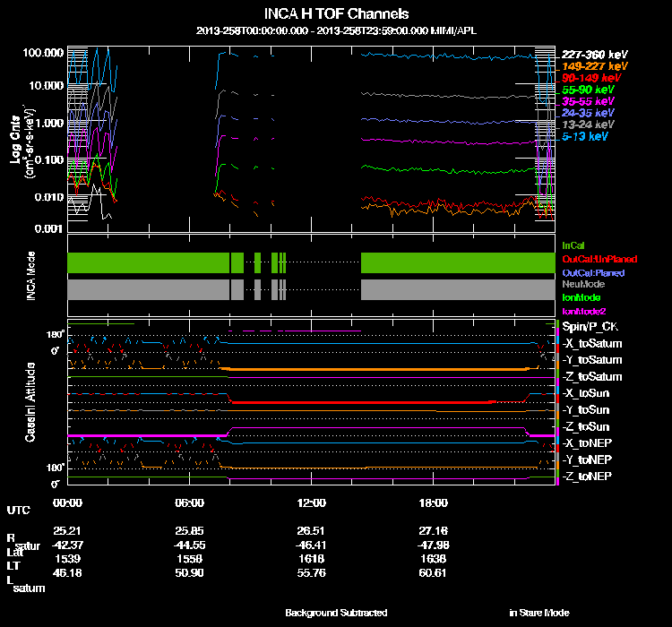The height and width of the screenshot is (627, 672).
Task: Click the 06:00 UTC time tick label
Action: coord(189,503)
